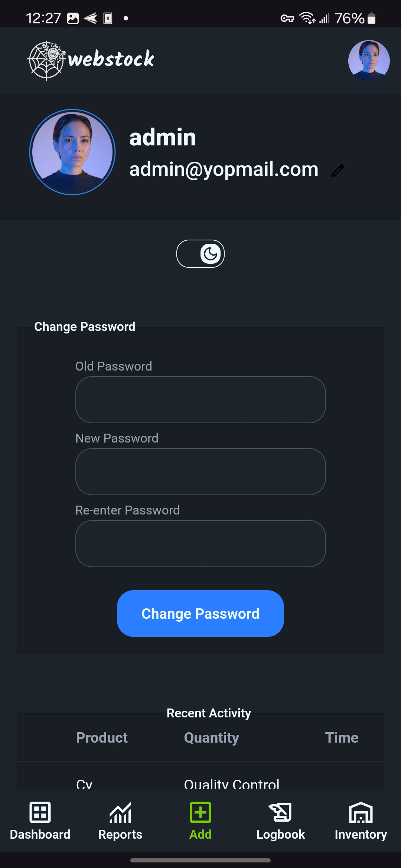Tap the Product column header
Image resolution: width=401 pixels, height=868 pixels.
click(x=102, y=737)
